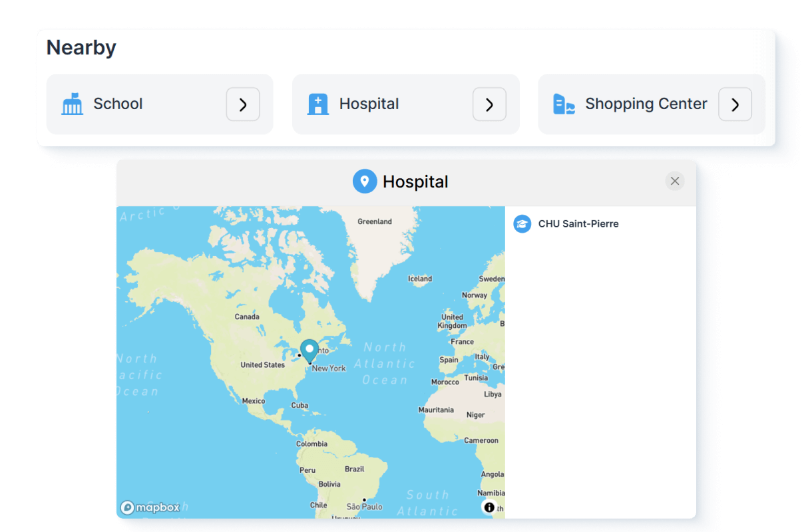Image resolution: width=812 pixels, height=532 pixels.
Task: Click the map marker pin near New York
Action: [x=309, y=350]
